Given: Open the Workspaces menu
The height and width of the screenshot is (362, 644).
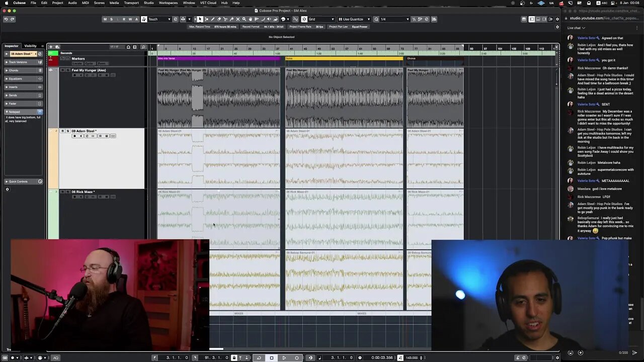Looking at the screenshot, I should click(168, 3).
